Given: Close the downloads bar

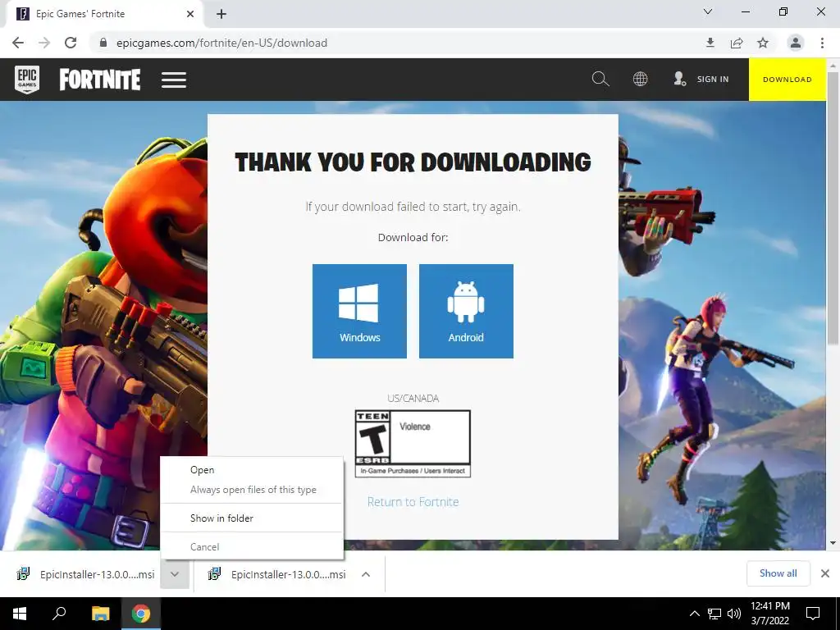Looking at the screenshot, I should click(x=825, y=573).
